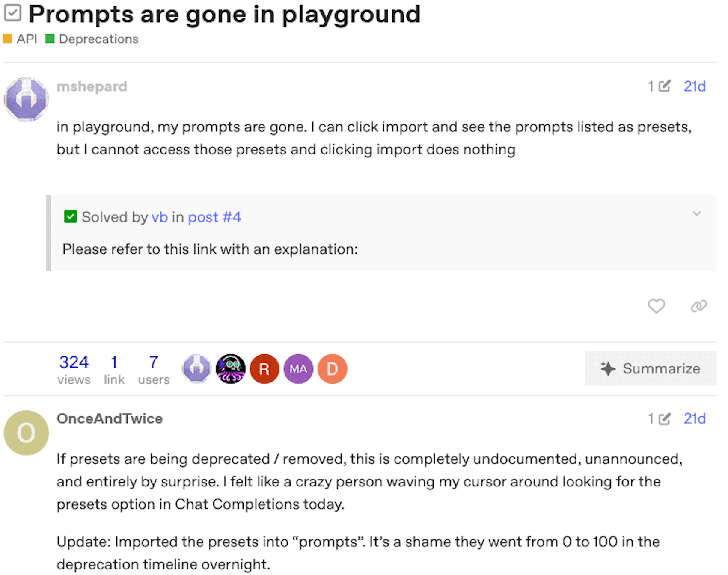Expand the solved answer quote chevron

pyautogui.click(x=697, y=213)
